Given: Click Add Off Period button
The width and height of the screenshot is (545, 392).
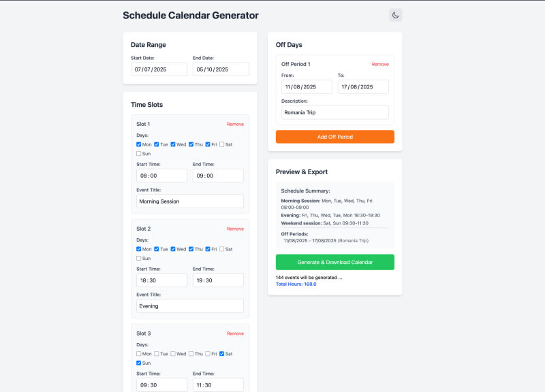Looking at the screenshot, I should pos(334,137).
